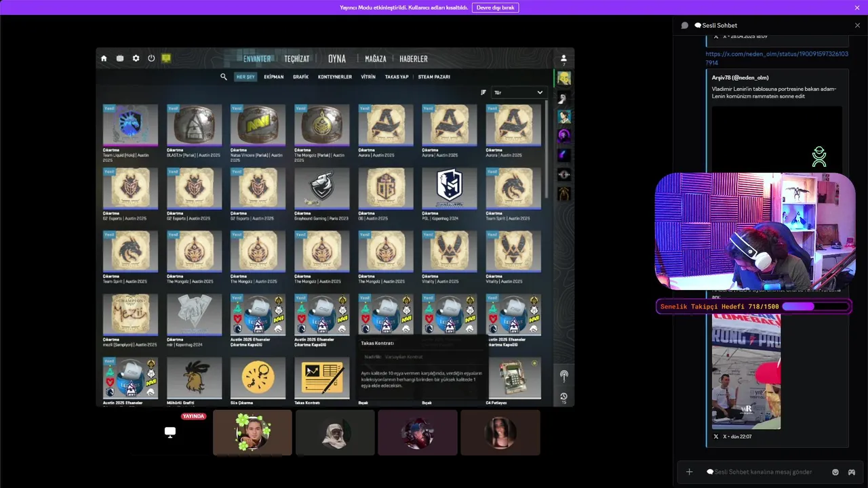The height and width of the screenshot is (488, 868).
Task: Open the HABERLER tab
Action: pos(414,59)
